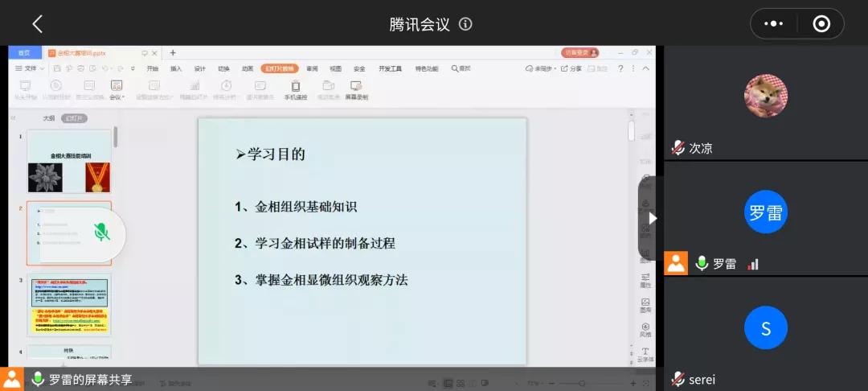Open the 会议 meeting dropdown in the ribbon

pos(117,90)
